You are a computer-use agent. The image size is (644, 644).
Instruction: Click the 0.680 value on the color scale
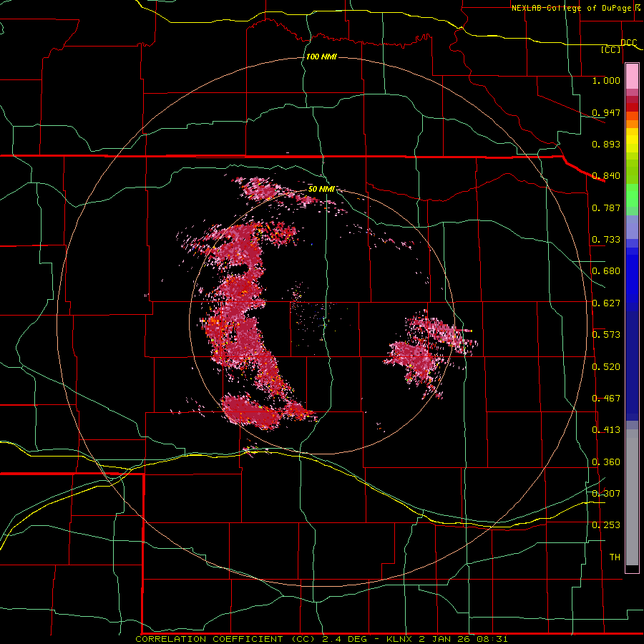pos(606,271)
